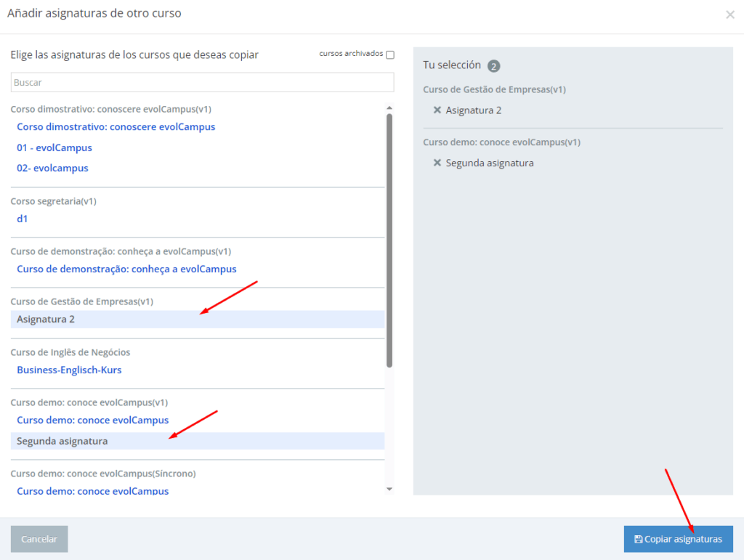Select 'Curso demo: conoce evolCampus' under Síncrono course

(x=92, y=491)
